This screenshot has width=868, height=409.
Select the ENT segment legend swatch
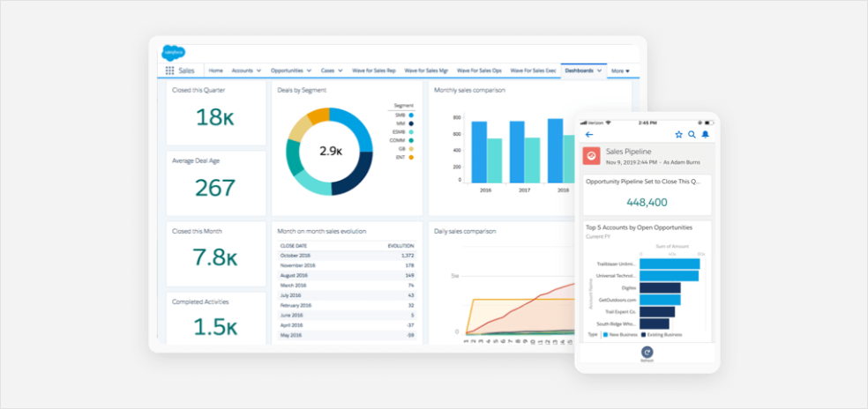coord(411,157)
